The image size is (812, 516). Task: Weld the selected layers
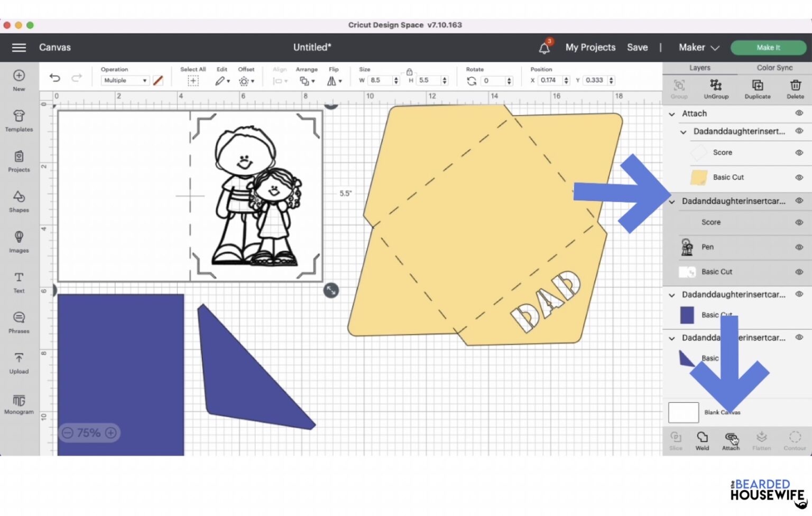coord(702,440)
